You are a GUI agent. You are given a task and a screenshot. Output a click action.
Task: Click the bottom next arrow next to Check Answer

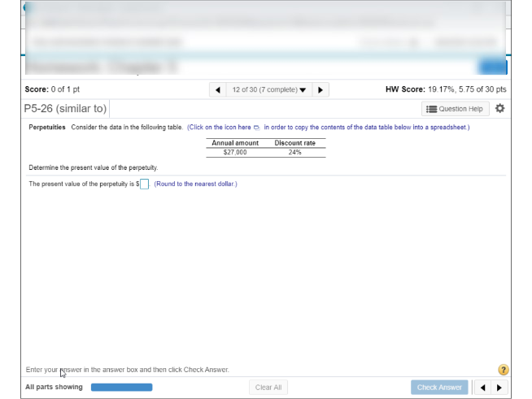[x=499, y=387]
